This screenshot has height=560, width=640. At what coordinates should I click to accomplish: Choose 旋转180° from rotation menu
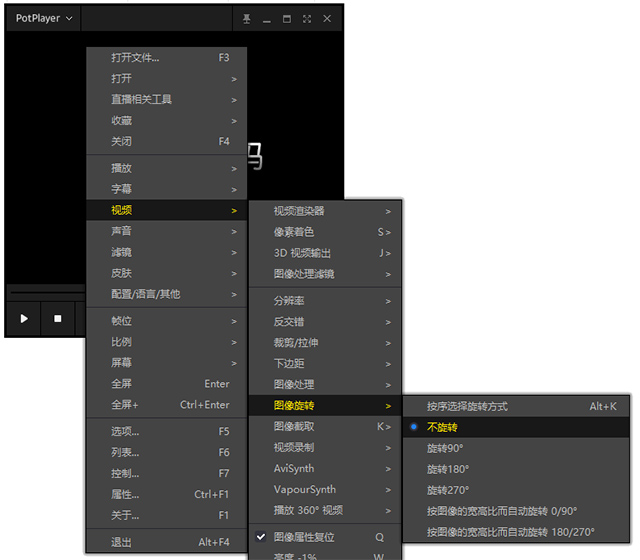coord(516,469)
